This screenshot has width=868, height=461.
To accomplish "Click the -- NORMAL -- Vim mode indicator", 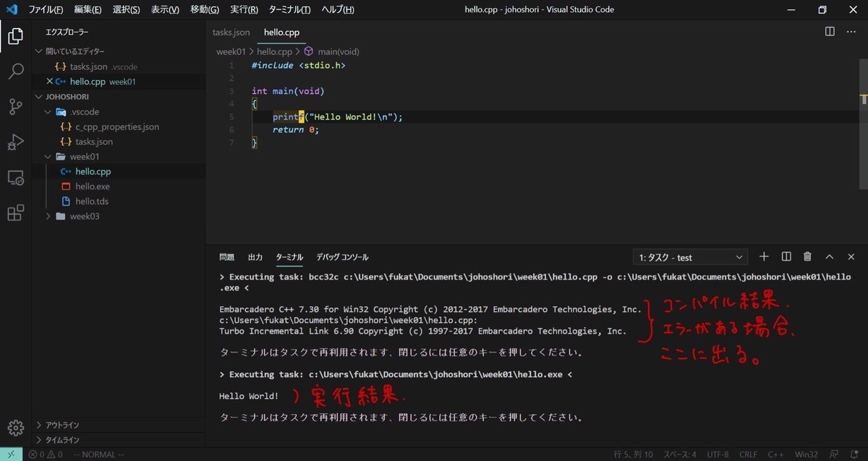I will coord(99,454).
